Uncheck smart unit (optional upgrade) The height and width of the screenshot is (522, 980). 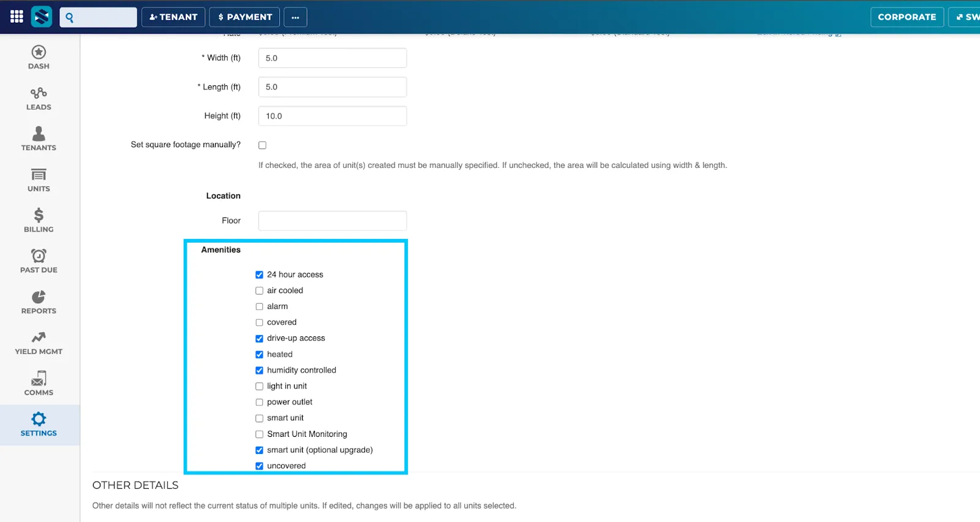pos(260,450)
